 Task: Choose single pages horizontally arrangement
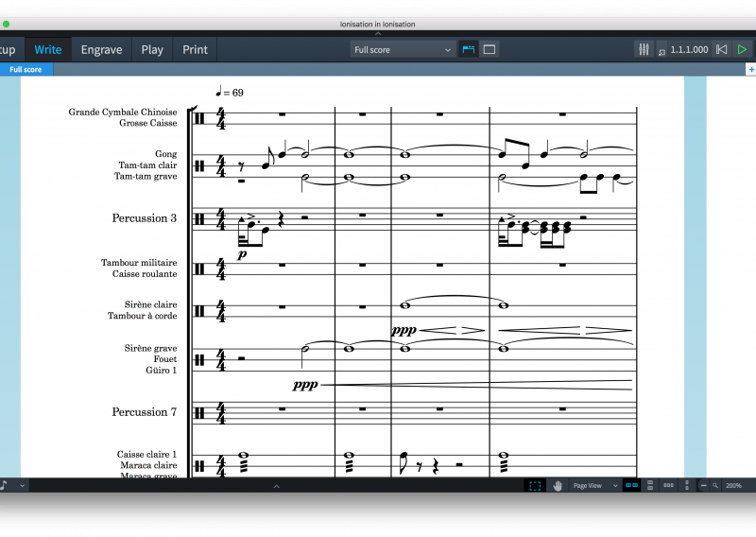point(668,485)
